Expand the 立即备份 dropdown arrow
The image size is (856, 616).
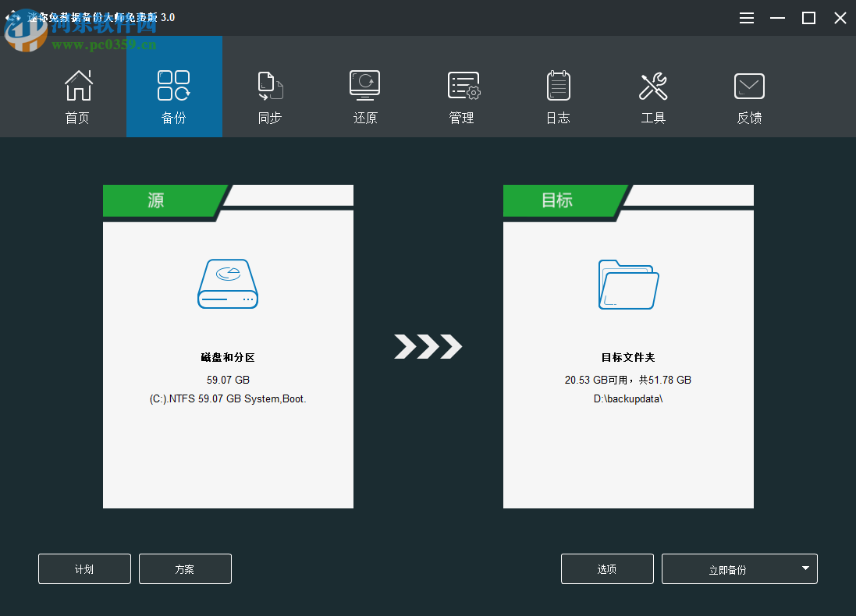[x=805, y=568]
